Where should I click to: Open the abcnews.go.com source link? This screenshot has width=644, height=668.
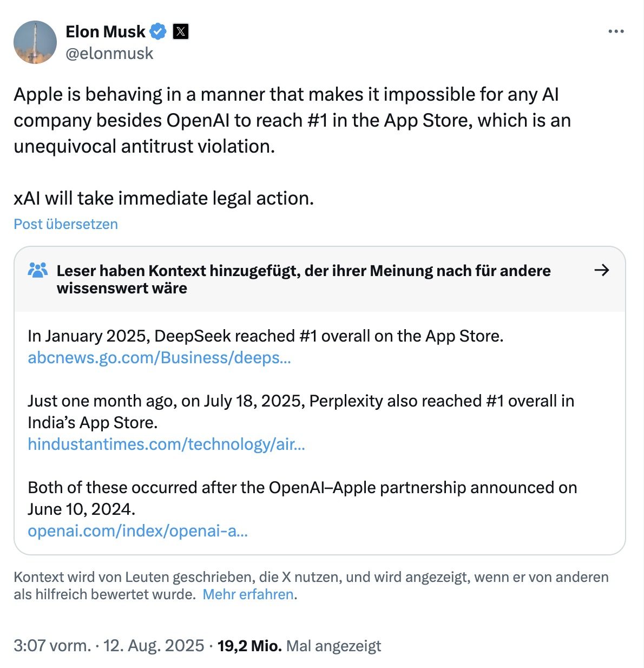(x=159, y=358)
